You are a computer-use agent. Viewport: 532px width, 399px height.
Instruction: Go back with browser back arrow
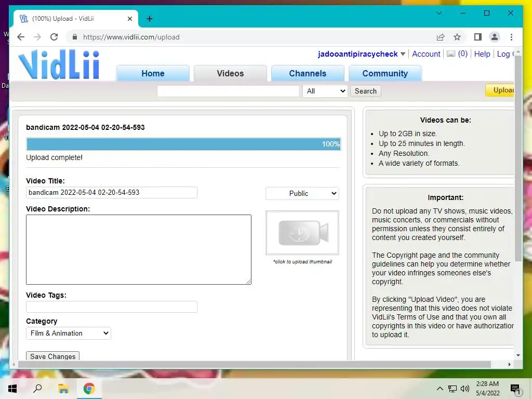point(21,37)
